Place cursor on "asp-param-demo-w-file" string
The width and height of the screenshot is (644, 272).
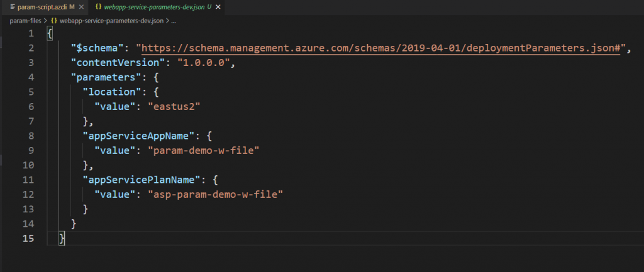pos(216,195)
